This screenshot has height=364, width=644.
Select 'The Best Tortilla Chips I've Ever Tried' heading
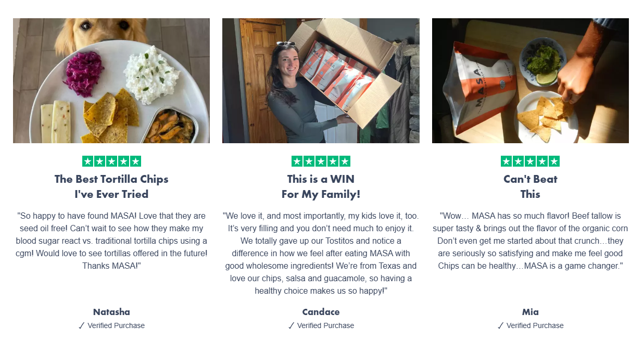coord(111,186)
